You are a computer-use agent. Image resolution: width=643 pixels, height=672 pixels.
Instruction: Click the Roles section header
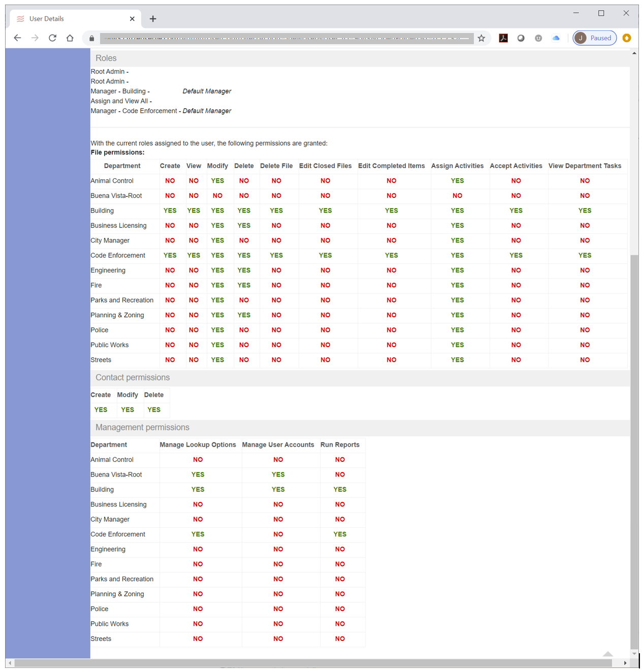point(106,58)
